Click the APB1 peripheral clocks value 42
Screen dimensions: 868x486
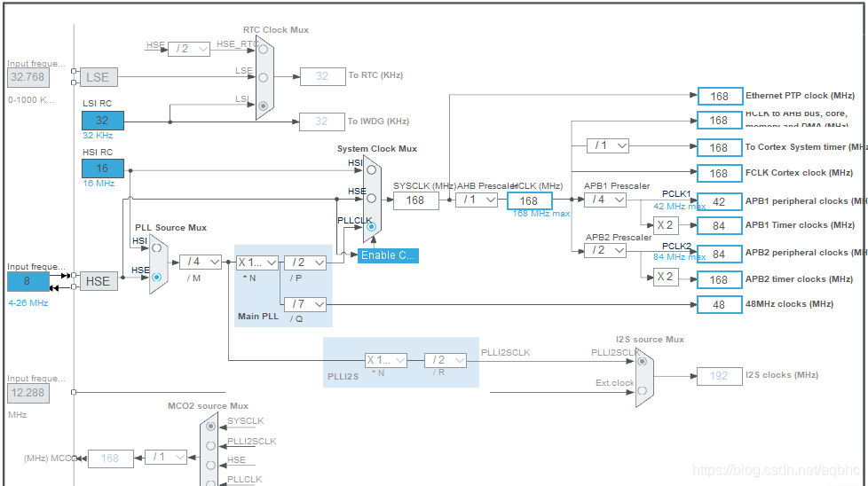(x=720, y=202)
